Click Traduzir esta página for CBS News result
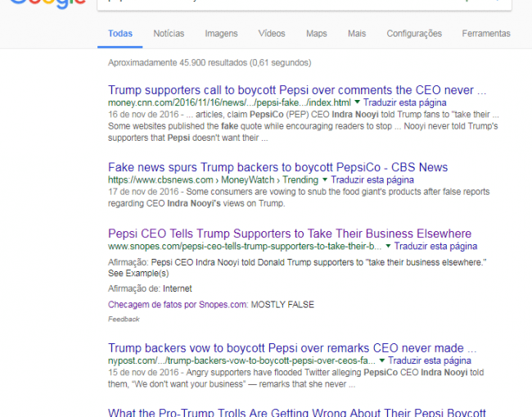Image resolution: width=532 pixels, height=417 pixels. point(372,179)
